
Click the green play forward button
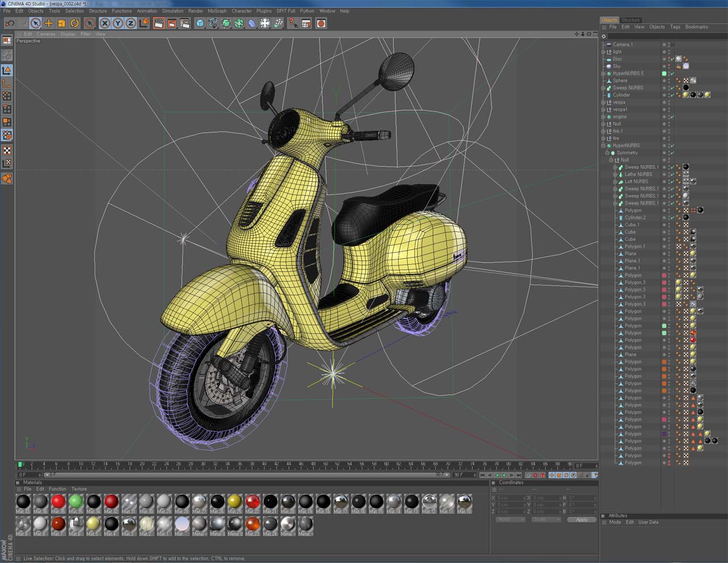[x=504, y=475]
